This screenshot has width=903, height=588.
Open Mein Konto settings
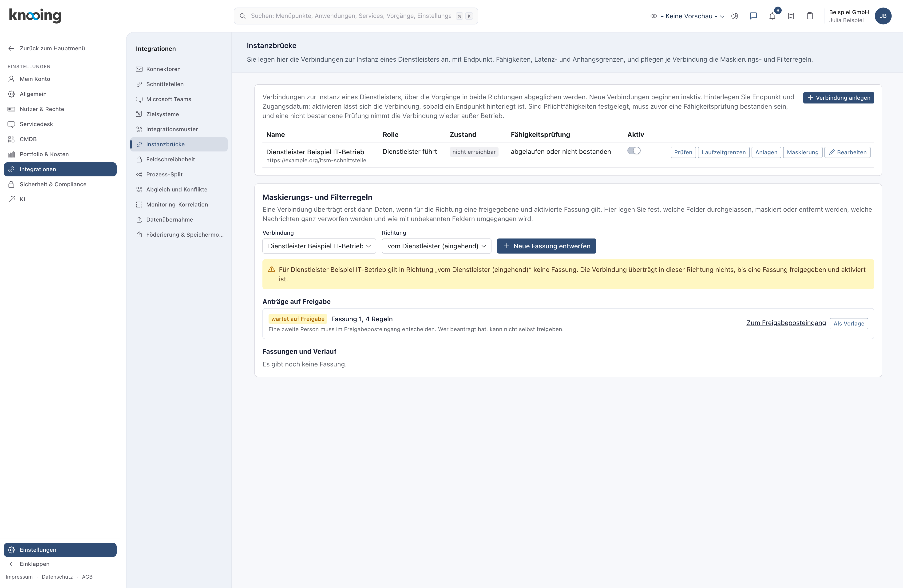(x=60, y=79)
